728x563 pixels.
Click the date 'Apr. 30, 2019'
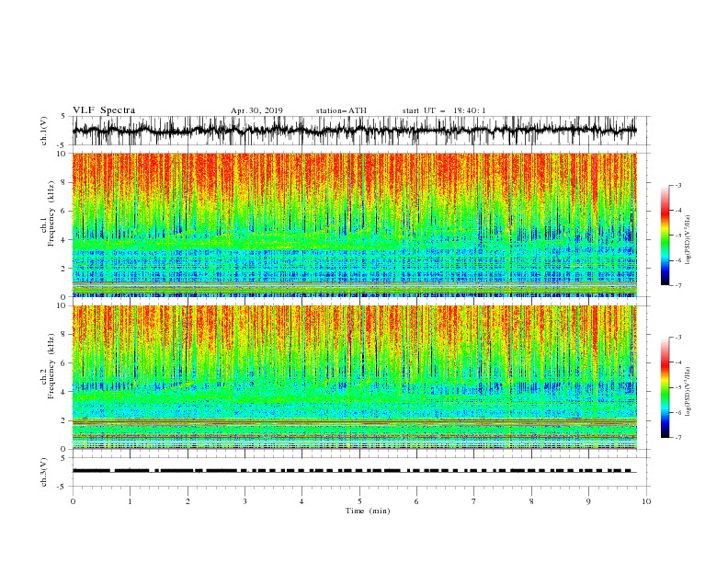[256, 110]
